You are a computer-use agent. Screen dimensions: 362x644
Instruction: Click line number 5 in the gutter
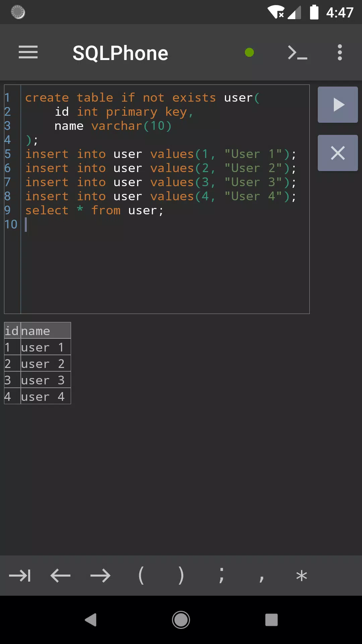click(x=8, y=154)
